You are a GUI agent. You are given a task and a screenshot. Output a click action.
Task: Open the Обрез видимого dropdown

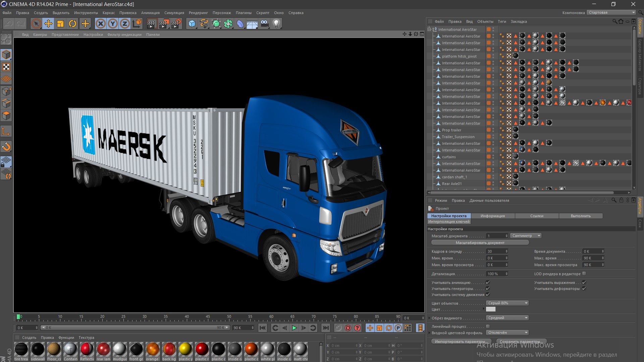pyautogui.click(x=507, y=318)
